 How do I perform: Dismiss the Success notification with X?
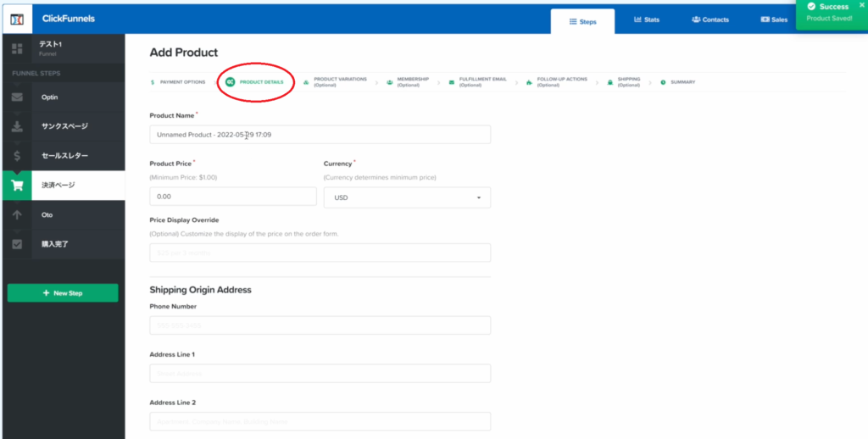pos(861,4)
